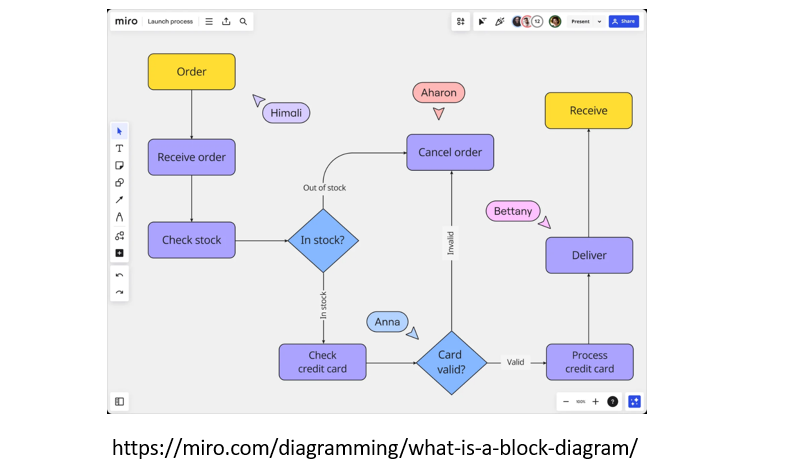
Task: Select the Pen drawing tool
Action: tap(119, 217)
